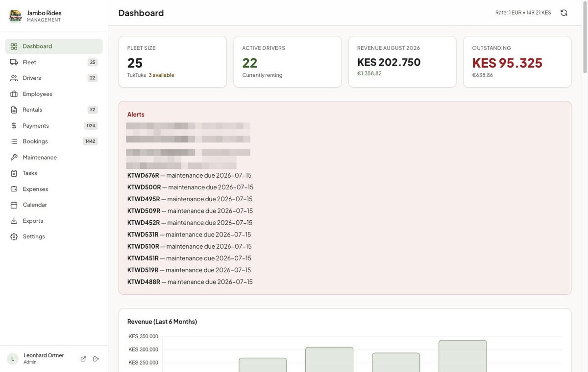Click the '3 available' text
Viewport: 588px width, 372px height.
[x=161, y=75]
